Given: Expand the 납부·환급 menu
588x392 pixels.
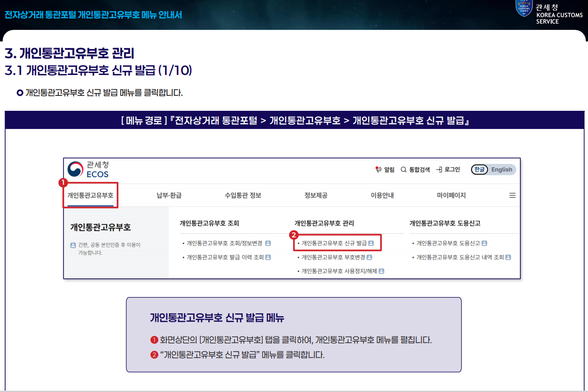Looking at the screenshot, I should click(x=169, y=196).
